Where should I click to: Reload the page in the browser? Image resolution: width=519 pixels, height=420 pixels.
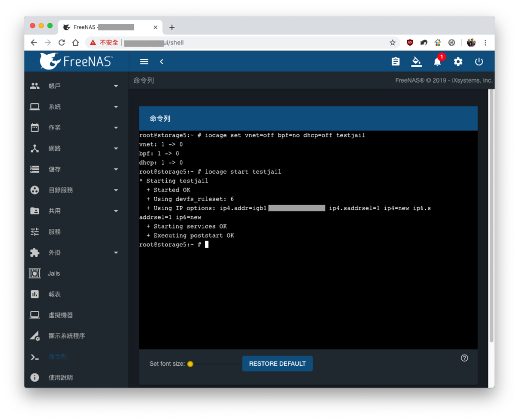coord(61,43)
